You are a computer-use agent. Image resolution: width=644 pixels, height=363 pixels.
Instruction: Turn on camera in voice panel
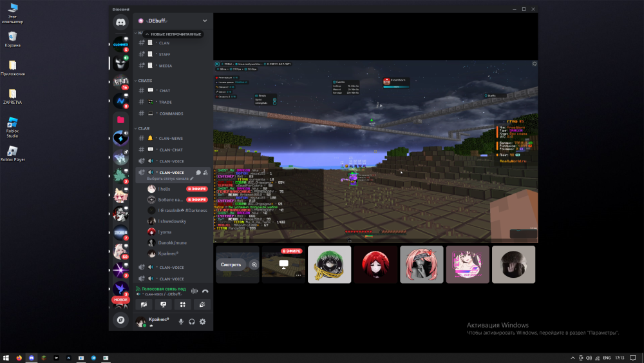point(144,304)
